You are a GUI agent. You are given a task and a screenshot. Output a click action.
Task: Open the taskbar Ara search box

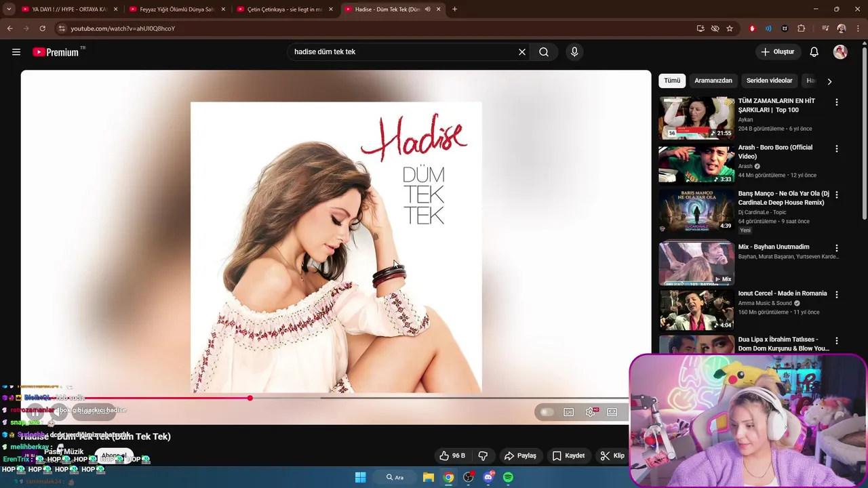tap(395, 477)
